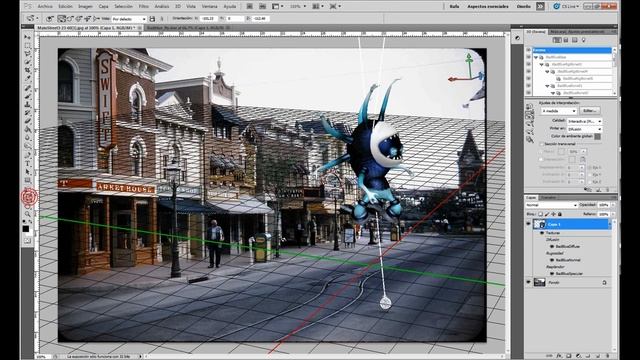Click the Orientación Y value field
Image resolution: width=640 pixels, height=360 pixels.
tap(235, 19)
